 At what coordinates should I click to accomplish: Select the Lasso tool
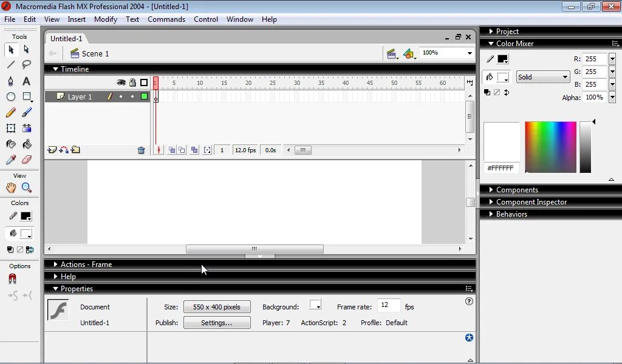[27, 64]
